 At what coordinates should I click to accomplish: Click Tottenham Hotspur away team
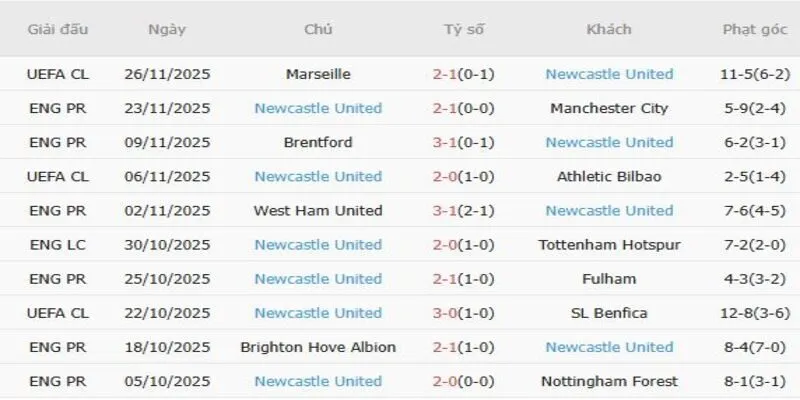click(x=609, y=244)
